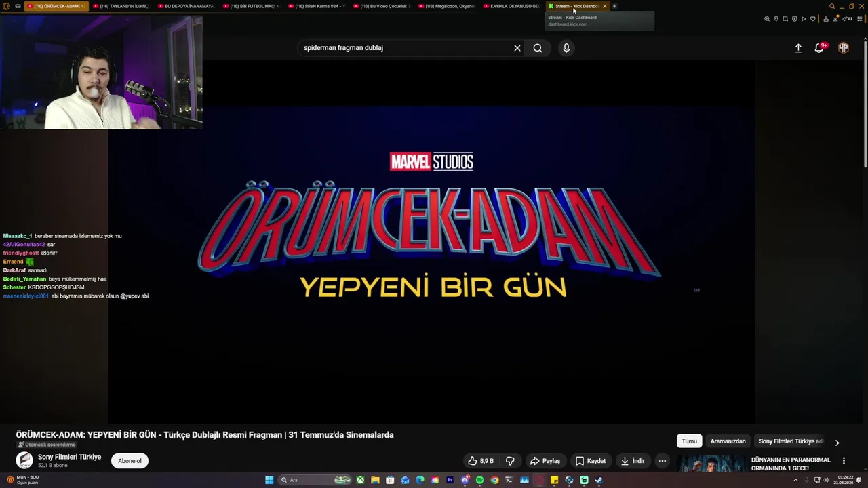Viewport: 868px width, 488px height.
Task: Open Sticky Notes from the taskbar
Action: [x=554, y=480]
